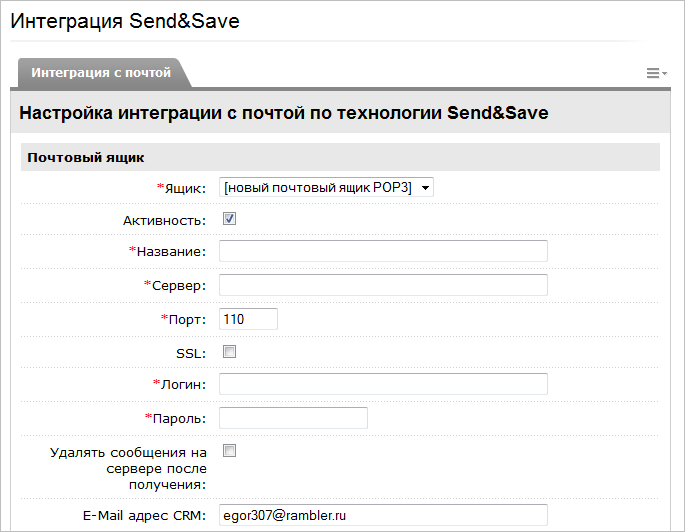The width and height of the screenshot is (685, 532).
Task: Click the Почтовый ящик section header
Action: click(x=86, y=157)
